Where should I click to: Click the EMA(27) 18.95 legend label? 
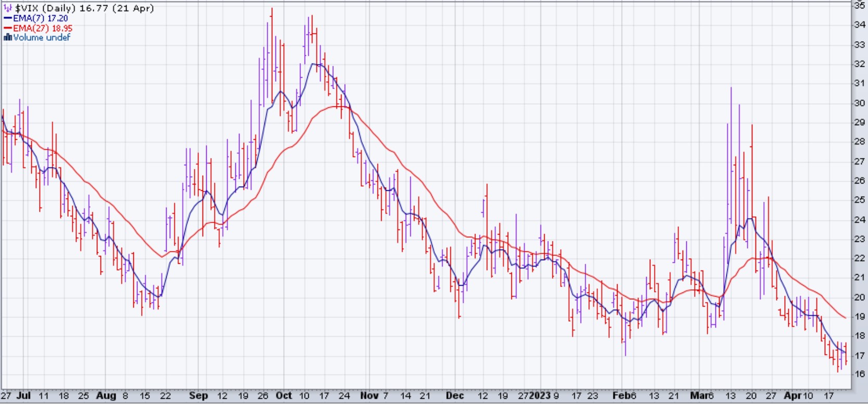[43, 28]
